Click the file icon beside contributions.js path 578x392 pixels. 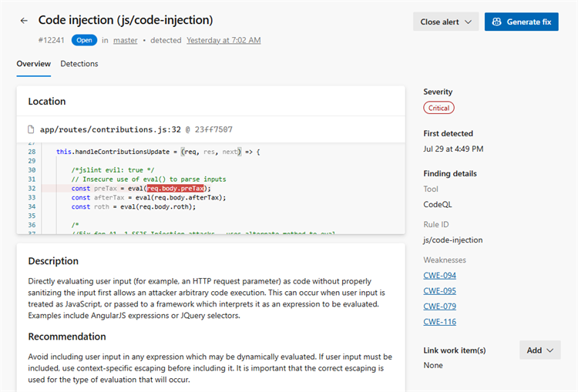click(x=31, y=129)
